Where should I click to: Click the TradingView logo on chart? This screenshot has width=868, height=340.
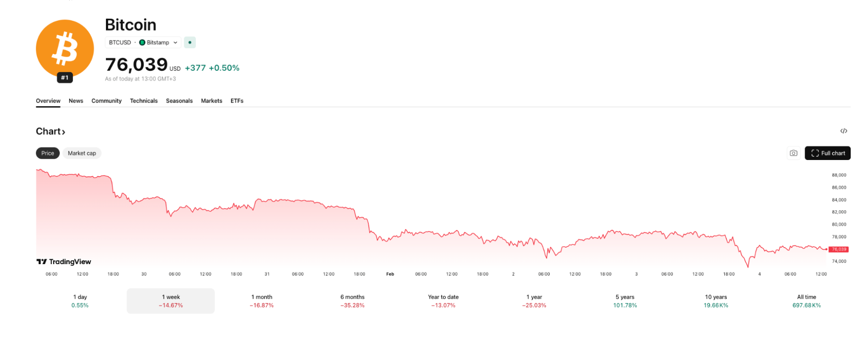click(64, 262)
